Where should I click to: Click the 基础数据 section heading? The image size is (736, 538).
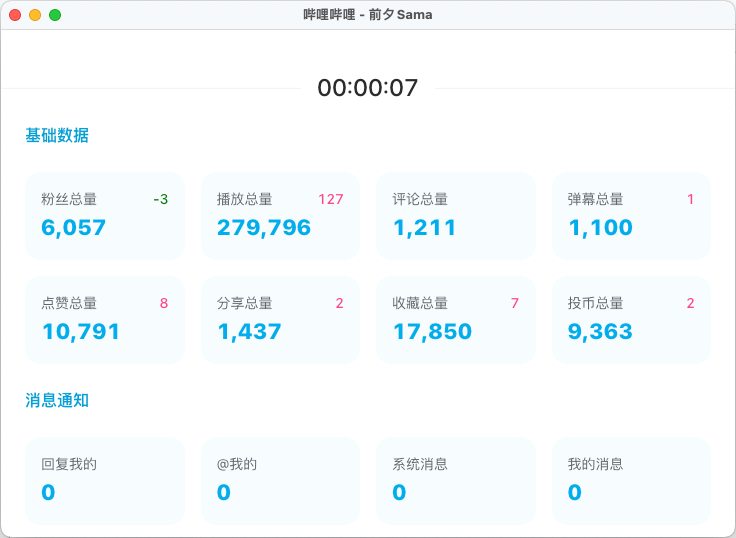click(57, 135)
